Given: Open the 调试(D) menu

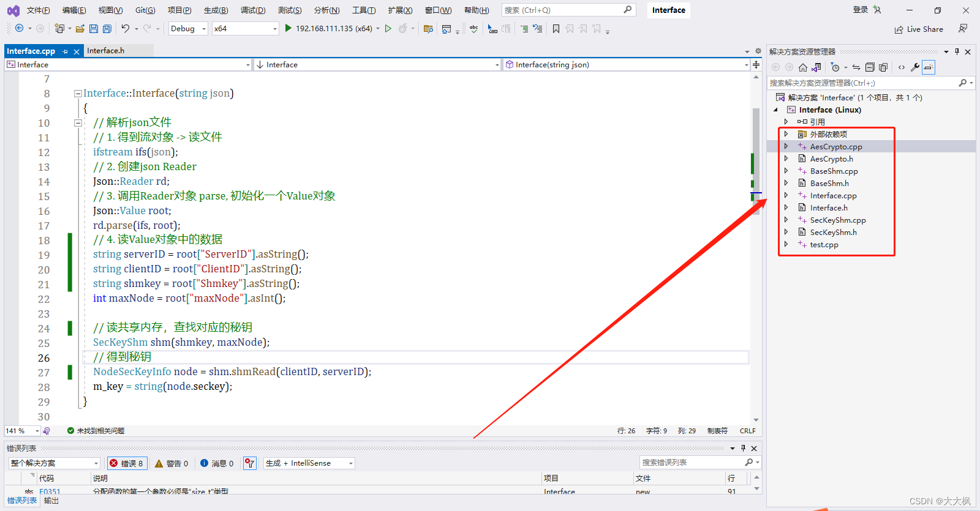Looking at the screenshot, I should click(253, 10).
